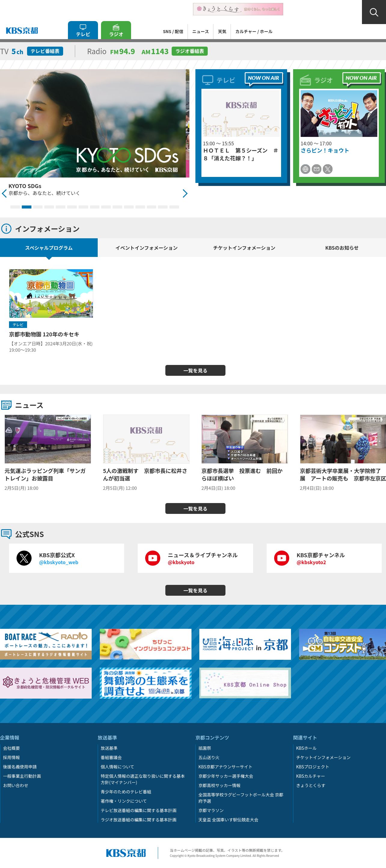This screenshot has height=868, width=386.
Task: Switch to チケットインフォメーション tab
Action: tap(244, 248)
